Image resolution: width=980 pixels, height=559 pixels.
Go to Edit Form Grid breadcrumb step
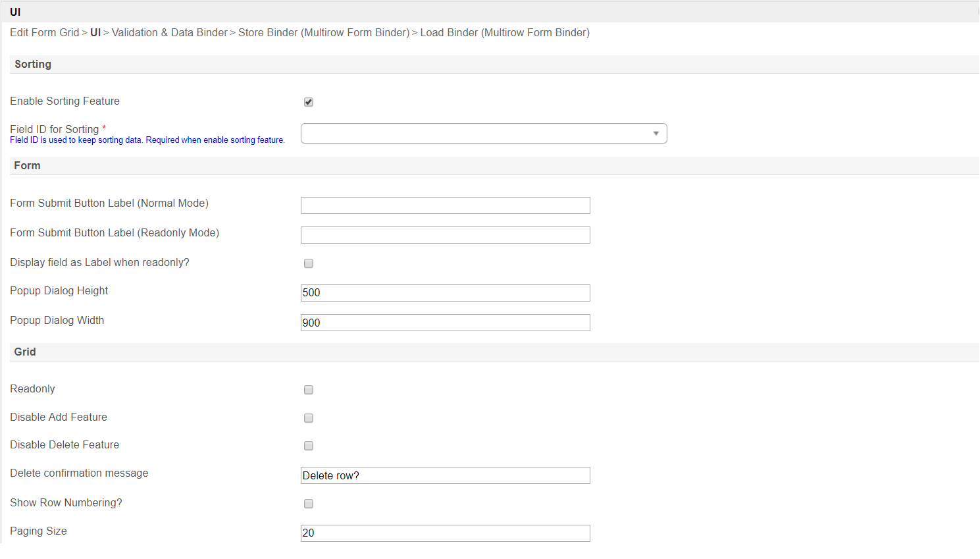click(x=44, y=33)
